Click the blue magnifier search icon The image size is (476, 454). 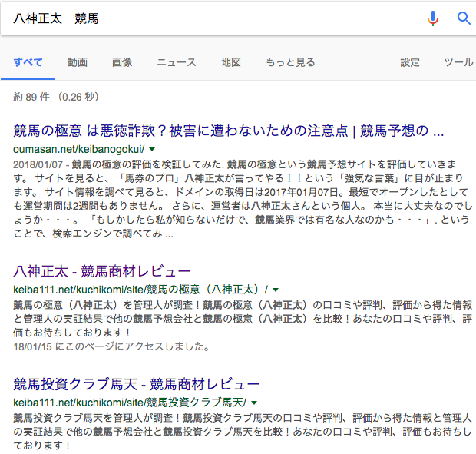[x=464, y=18]
